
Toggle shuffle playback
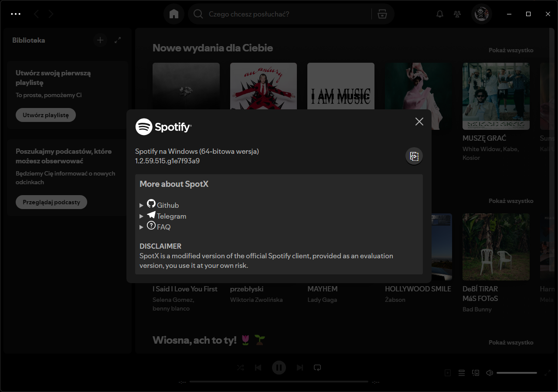point(241,368)
